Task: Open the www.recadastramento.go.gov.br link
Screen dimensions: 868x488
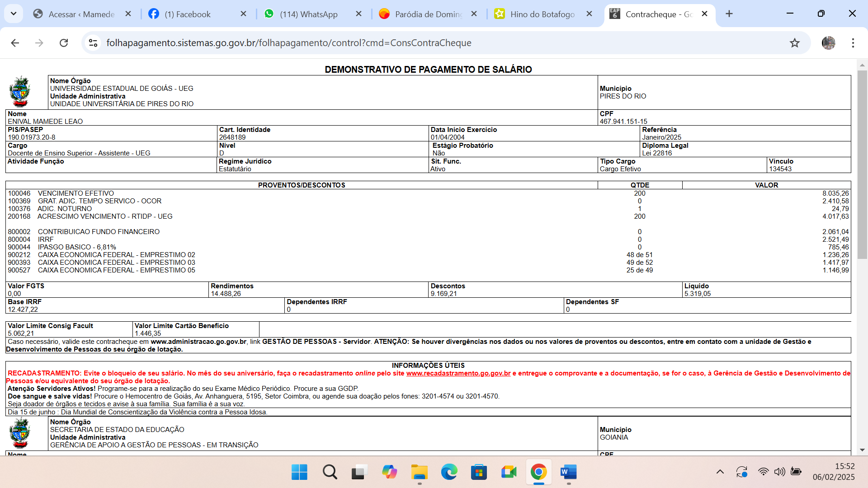Action: click(458, 373)
